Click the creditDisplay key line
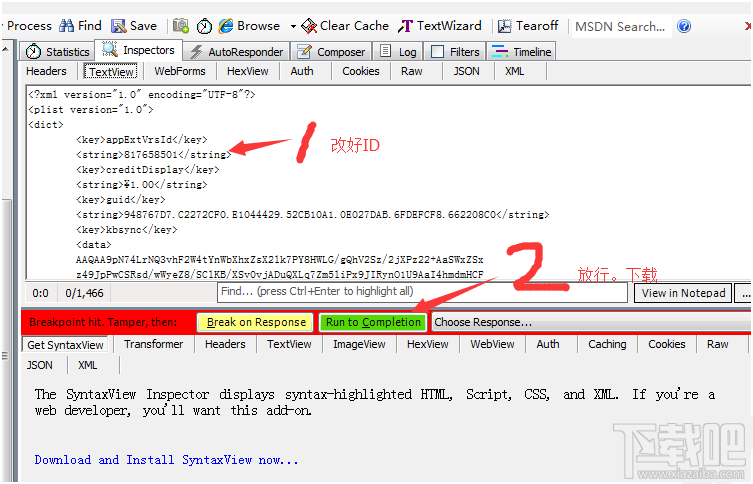This screenshot has width=753, height=484. 147,169
